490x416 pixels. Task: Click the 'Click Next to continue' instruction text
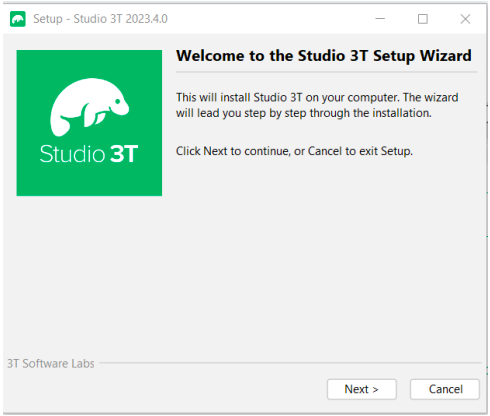294,151
